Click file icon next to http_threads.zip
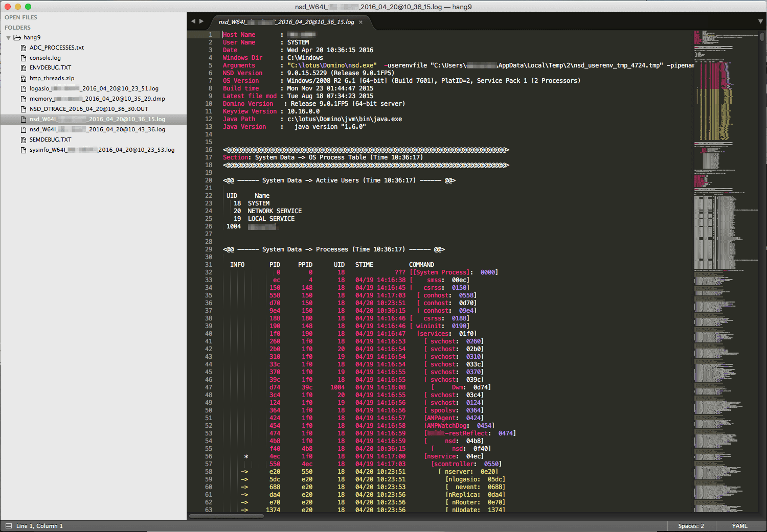Viewport: 767px width, 532px height. (x=24, y=79)
